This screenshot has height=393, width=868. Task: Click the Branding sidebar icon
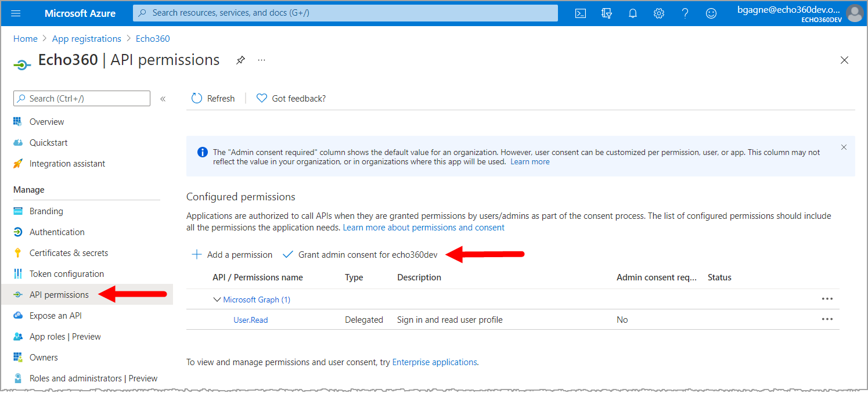[x=18, y=211]
